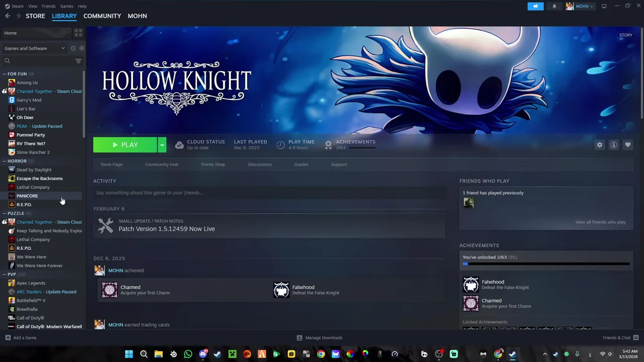Open the View menu
This screenshot has width=644, height=362.
click(33, 6)
